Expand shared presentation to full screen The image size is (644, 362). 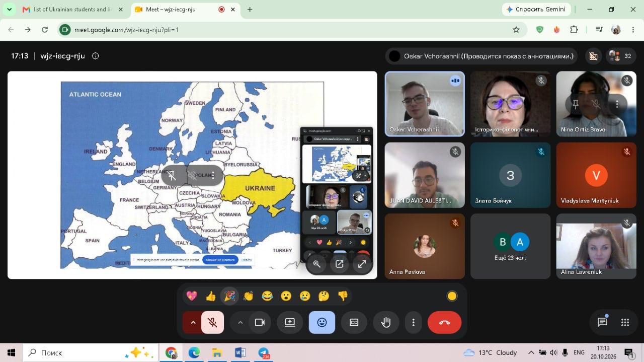[x=362, y=264]
